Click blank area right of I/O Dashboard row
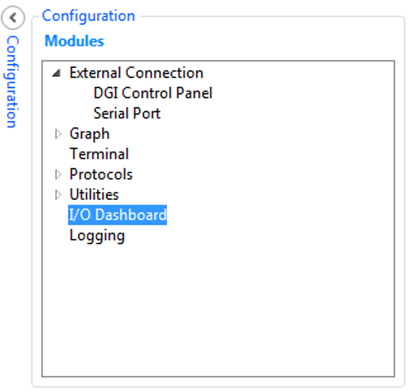 (x=280, y=215)
